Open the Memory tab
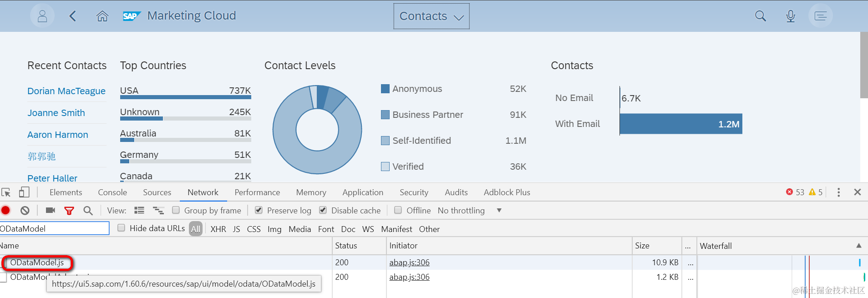Screen dimensions: 868x298 [311, 192]
